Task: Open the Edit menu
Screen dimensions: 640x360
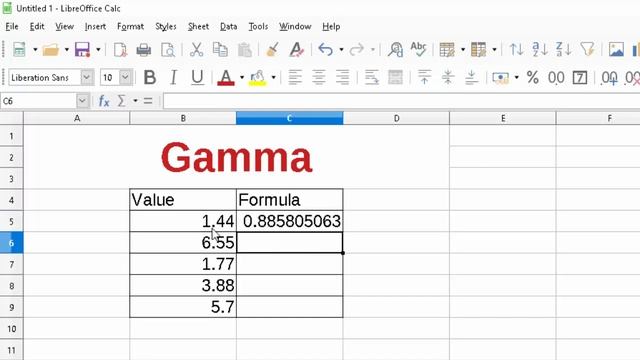Action: (37, 27)
